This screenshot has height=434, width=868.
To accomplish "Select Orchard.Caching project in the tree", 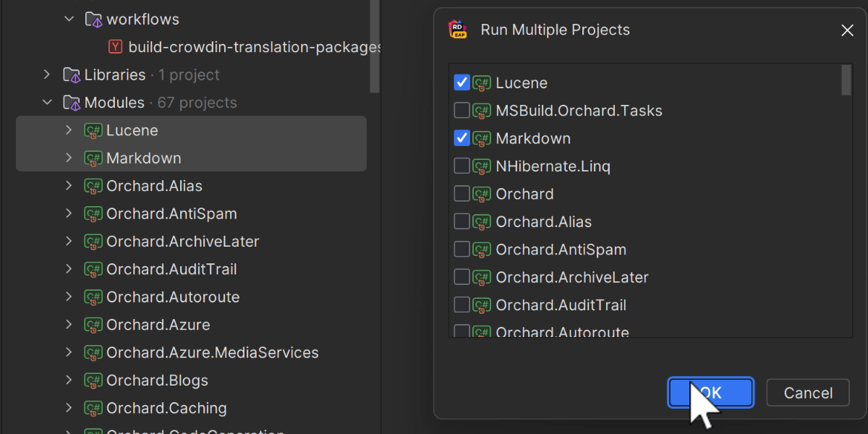I will pos(166,409).
